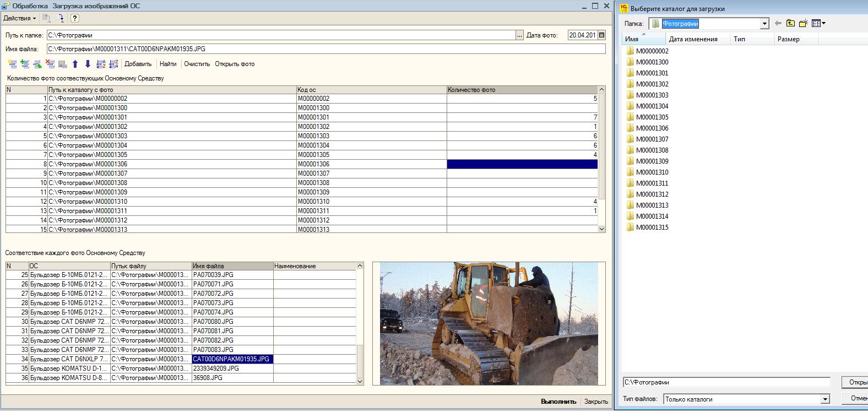Image resolution: width=868 pixels, height=412 pixels.
Task: Create new folder in the catalog dialog
Action: 804,23
